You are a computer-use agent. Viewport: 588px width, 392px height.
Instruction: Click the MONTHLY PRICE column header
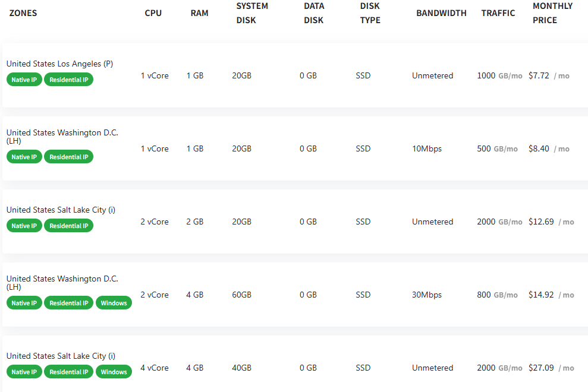[552, 13]
